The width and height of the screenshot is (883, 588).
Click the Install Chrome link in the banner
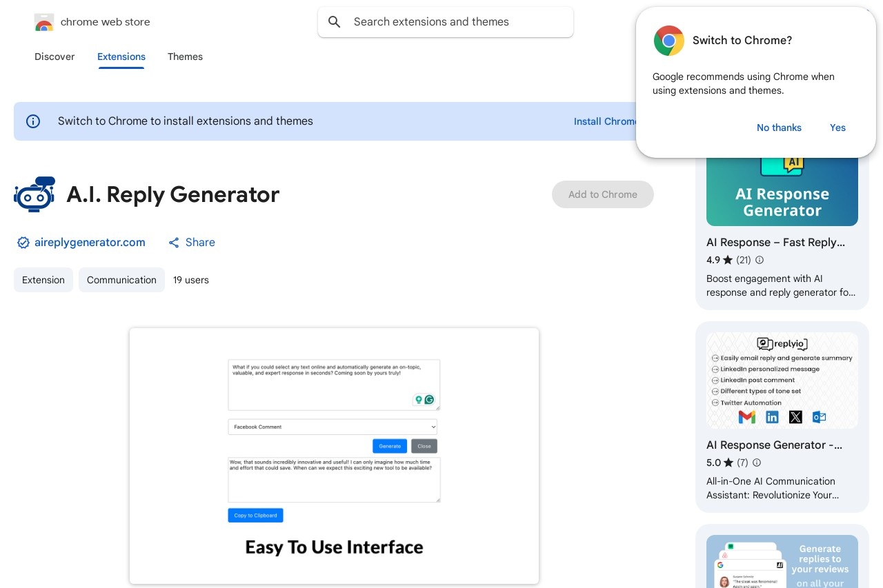[x=605, y=121]
